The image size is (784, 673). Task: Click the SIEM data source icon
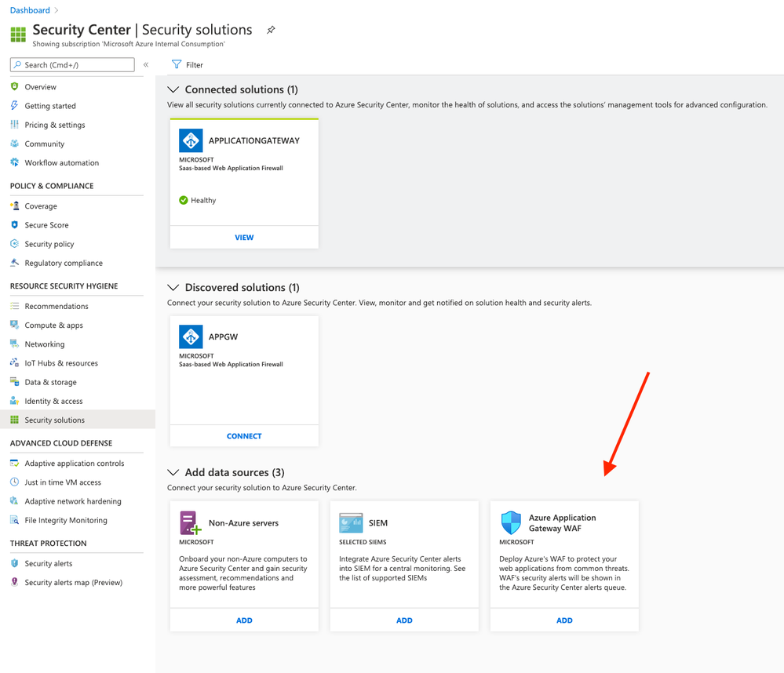click(351, 522)
